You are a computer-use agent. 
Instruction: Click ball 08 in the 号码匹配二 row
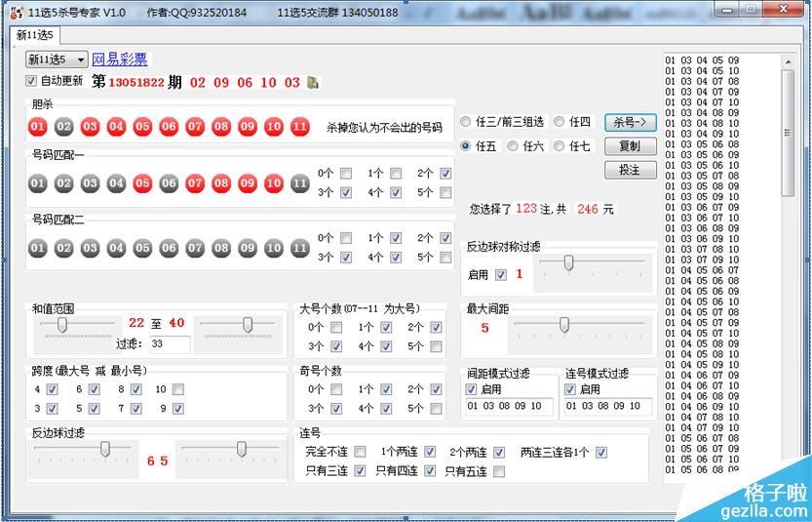click(x=221, y=248)
